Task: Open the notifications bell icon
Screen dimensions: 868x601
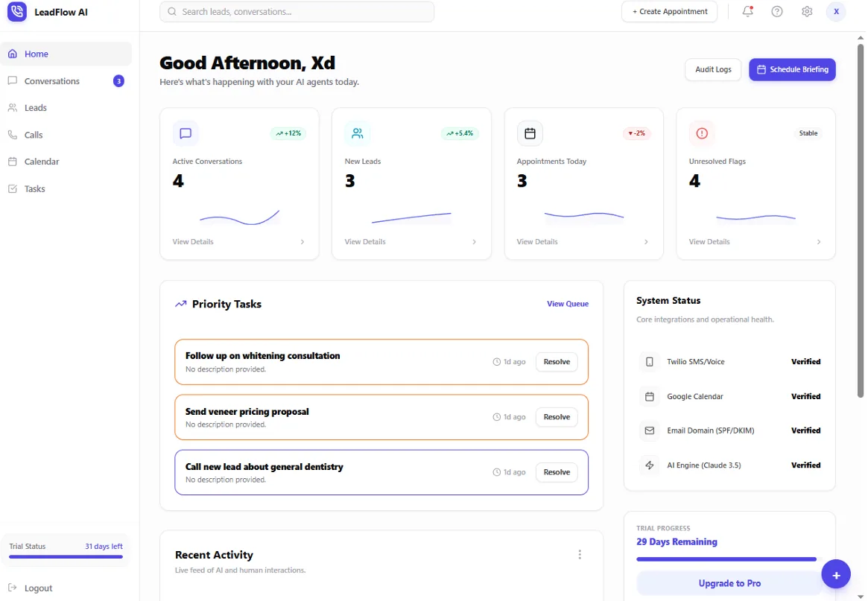Action: click(748, 11)
